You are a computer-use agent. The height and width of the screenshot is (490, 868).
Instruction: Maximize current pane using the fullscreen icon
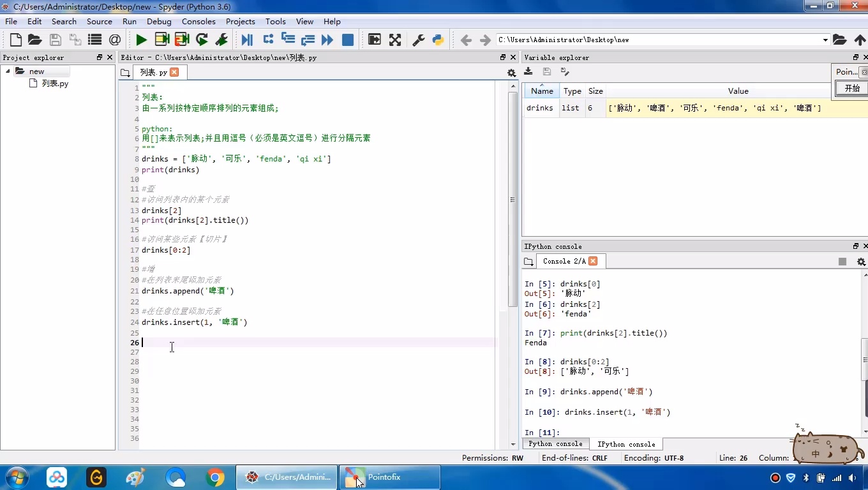point(396,40)
